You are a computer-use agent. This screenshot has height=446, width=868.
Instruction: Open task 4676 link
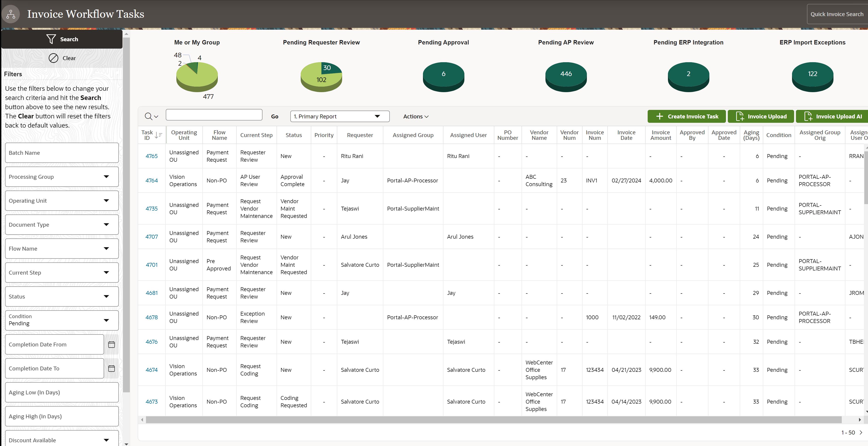coord(151,342)
